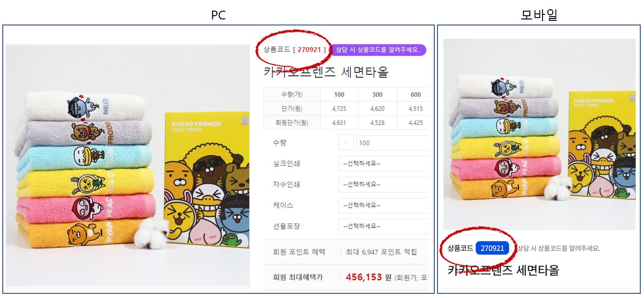Select the 100 quantity column header
This screenshot has height=298, width=644.
tap(339, 94)
